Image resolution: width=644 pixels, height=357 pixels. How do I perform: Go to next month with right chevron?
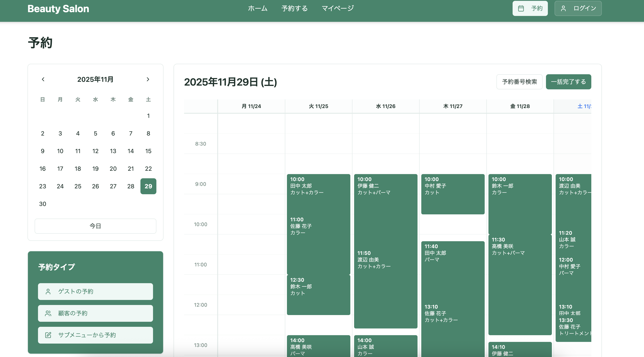(x=148, y=79)
